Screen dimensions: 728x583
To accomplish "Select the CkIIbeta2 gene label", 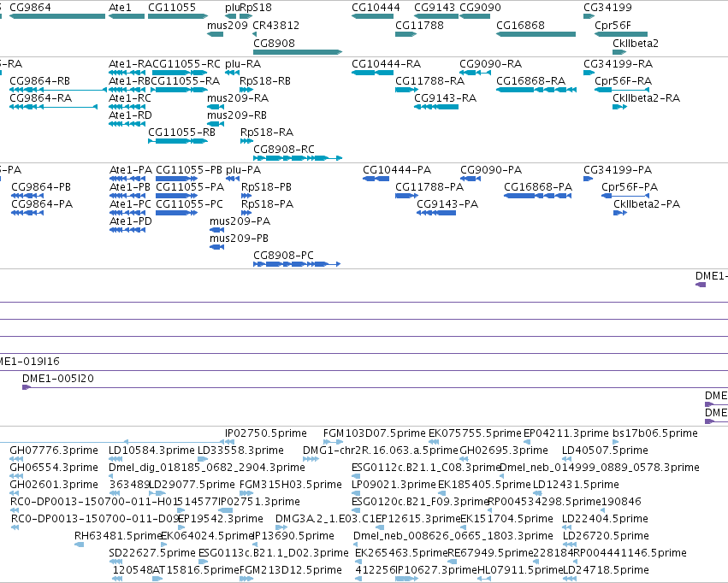I will 635,43.
